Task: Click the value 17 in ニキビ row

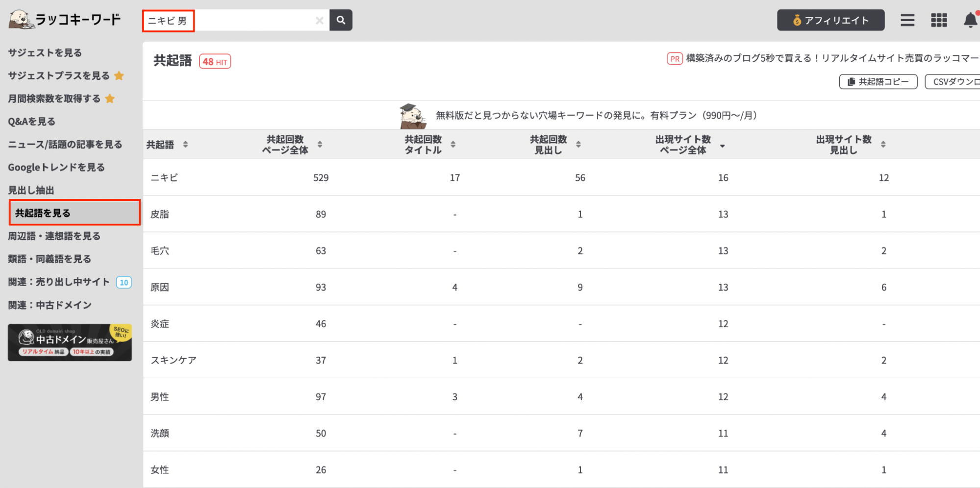Action: [x=455, y=178]
